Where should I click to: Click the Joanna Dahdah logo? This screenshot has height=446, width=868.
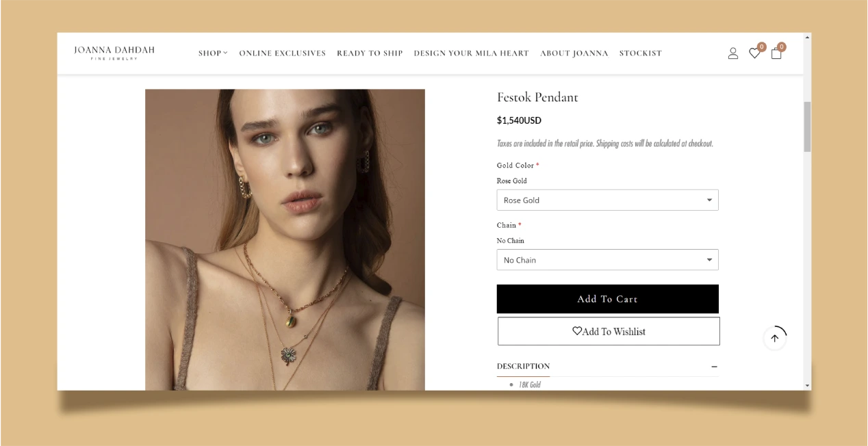[114, 53]
